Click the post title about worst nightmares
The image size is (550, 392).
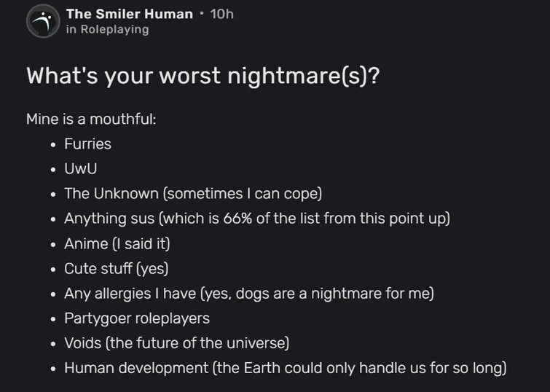[203, 76]
